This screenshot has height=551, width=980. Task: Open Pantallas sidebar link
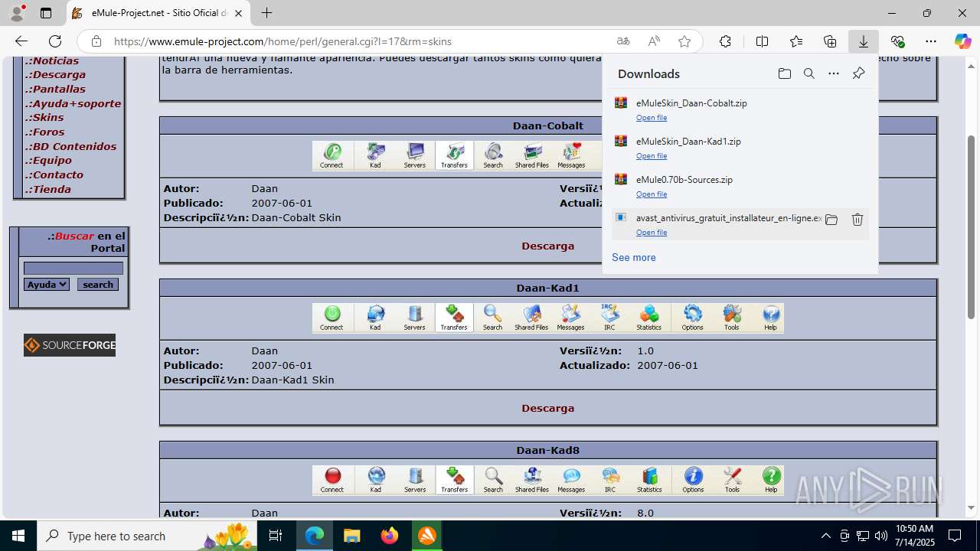56,89
